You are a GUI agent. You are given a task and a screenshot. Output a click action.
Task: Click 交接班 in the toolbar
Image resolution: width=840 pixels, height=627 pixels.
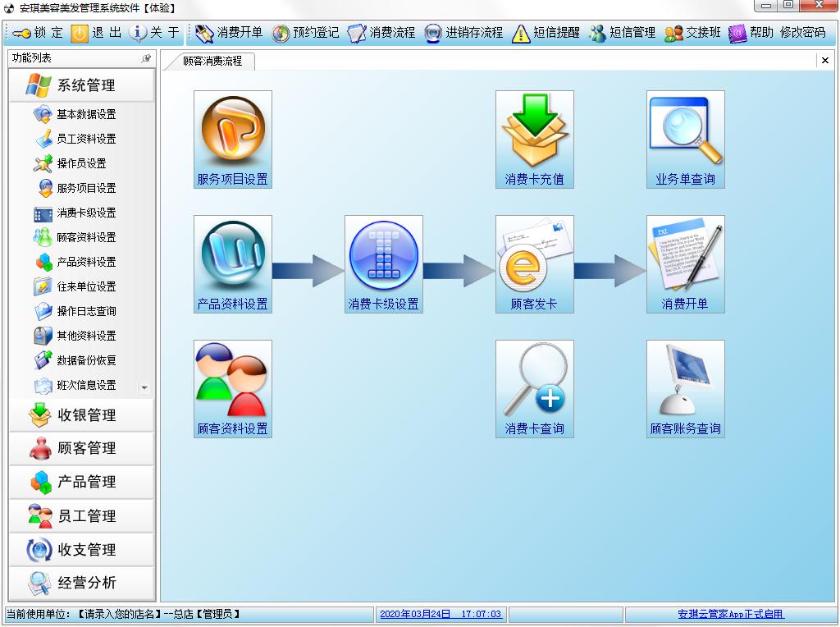[x=692, y=33]
